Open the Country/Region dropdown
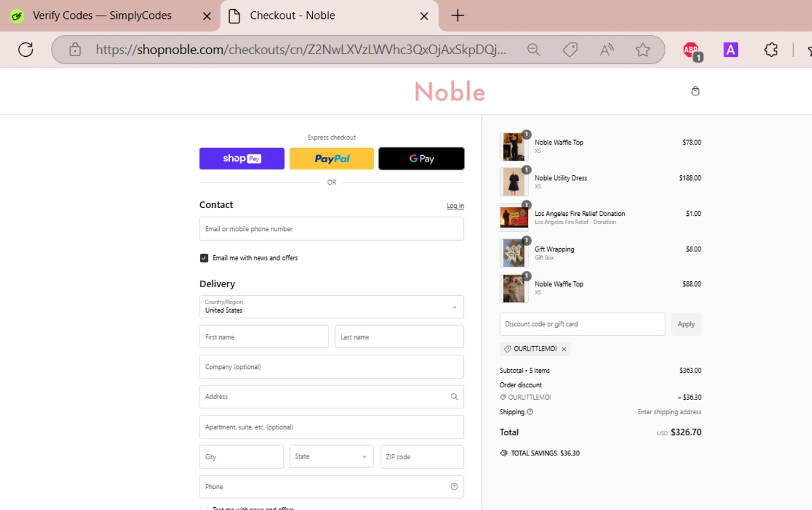This screenshot has width=812, height=510. [x=331, y=307]
